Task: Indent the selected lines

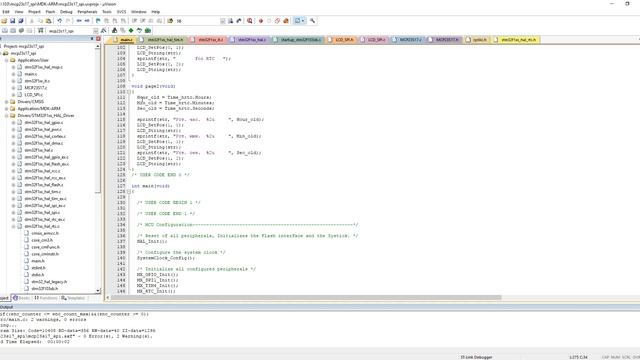Action: click(134, 21)
